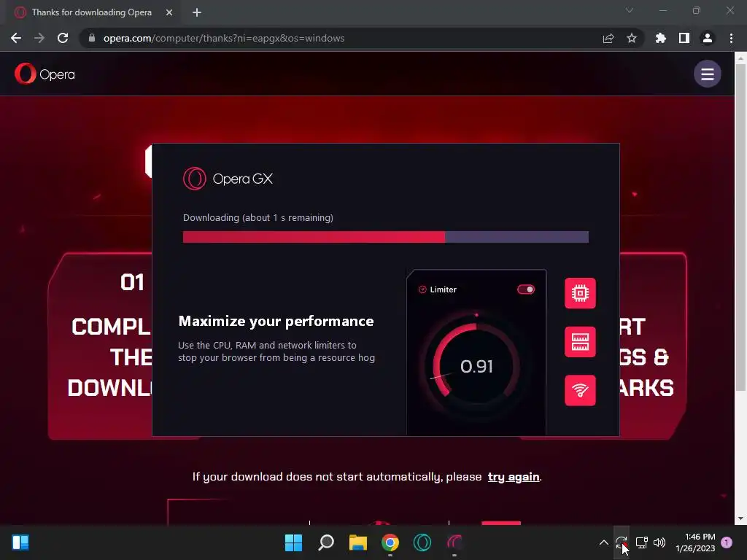Click the scrollbar up arrow
This screenshot has height=560, width=747.
tap(740, 58)
